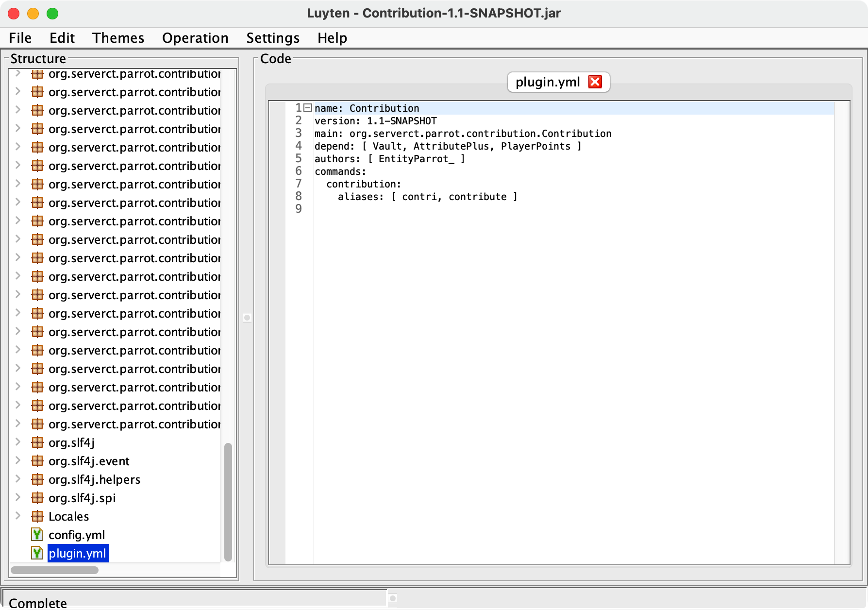
Task: Open the Themes menu
Action: [118, 38]
